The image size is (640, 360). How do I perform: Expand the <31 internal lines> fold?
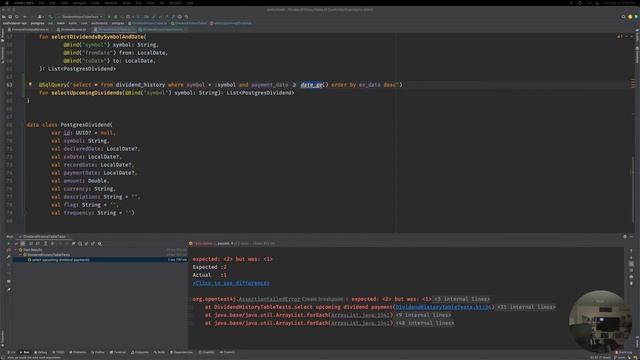click(527, 307)
